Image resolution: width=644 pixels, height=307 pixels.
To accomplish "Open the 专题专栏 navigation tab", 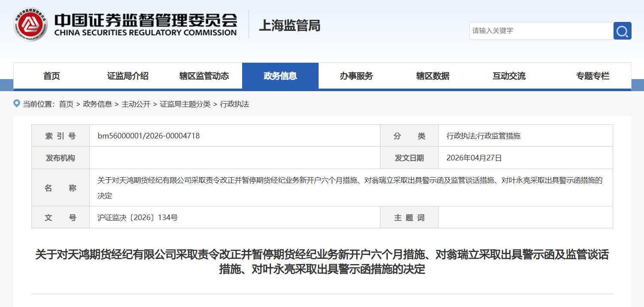I will pos(592,76).
